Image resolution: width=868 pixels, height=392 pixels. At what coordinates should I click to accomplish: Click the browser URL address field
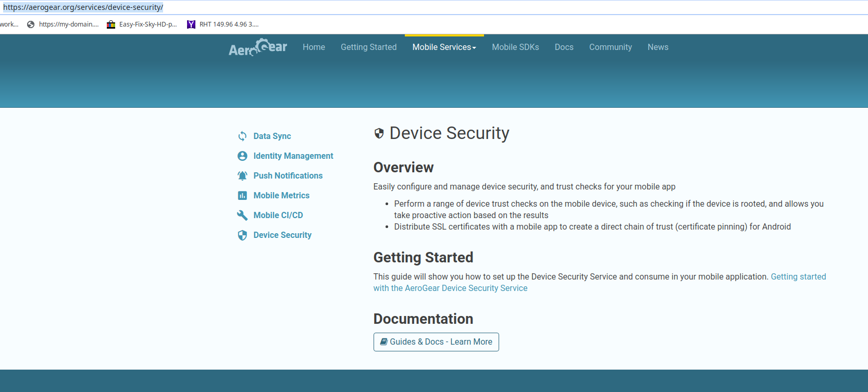[434, 7]
